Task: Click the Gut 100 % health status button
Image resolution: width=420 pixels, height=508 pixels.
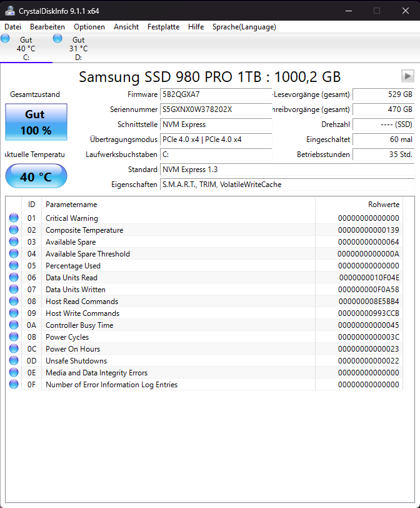Action: pyautogui.click(x=36, y=122)
